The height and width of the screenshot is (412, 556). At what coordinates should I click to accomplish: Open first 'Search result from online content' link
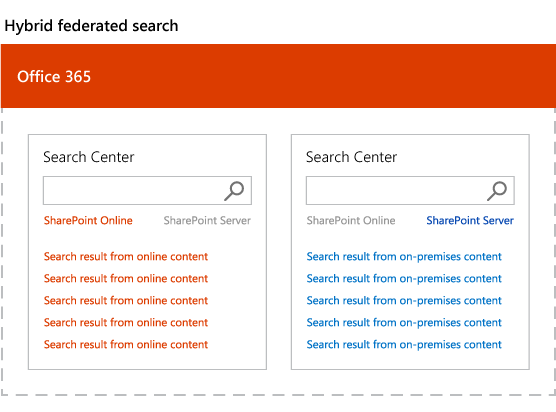point(126,256)
